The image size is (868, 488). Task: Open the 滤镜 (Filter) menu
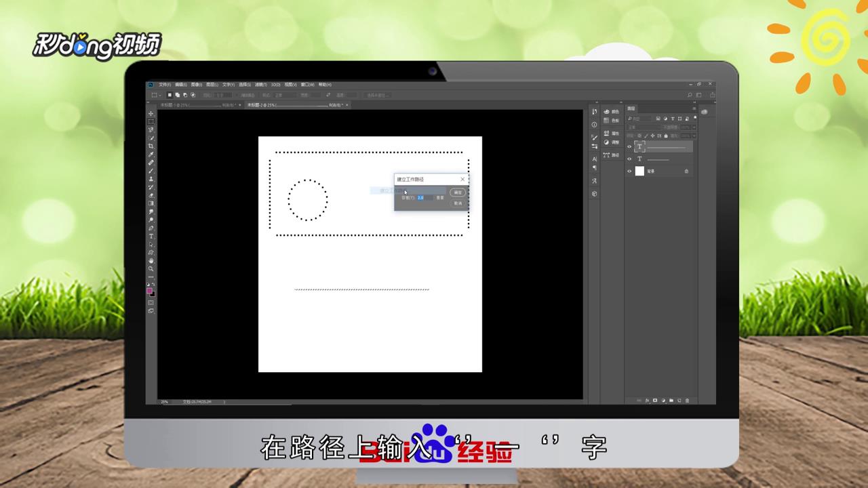259,85
